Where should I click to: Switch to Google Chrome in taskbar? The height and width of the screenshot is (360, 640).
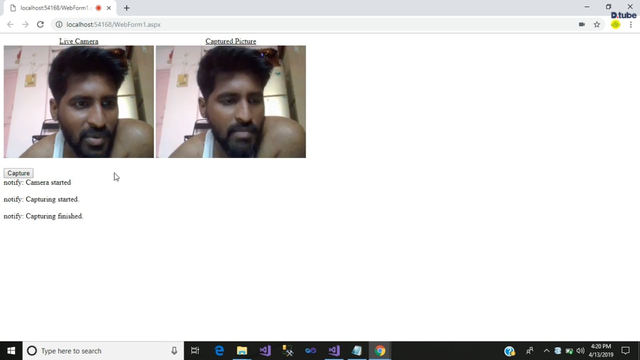[x=380, y=351]
